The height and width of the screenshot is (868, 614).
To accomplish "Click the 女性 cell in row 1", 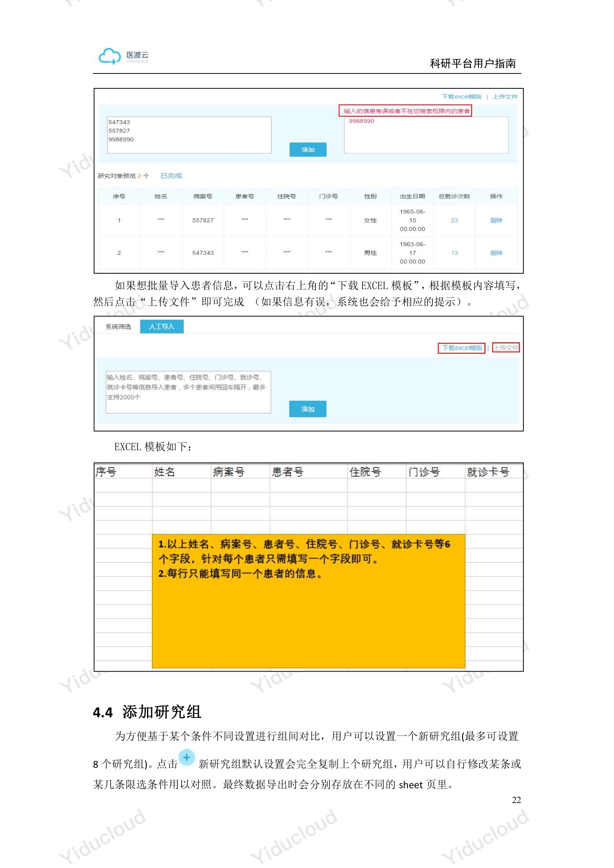I will [370, 221].
